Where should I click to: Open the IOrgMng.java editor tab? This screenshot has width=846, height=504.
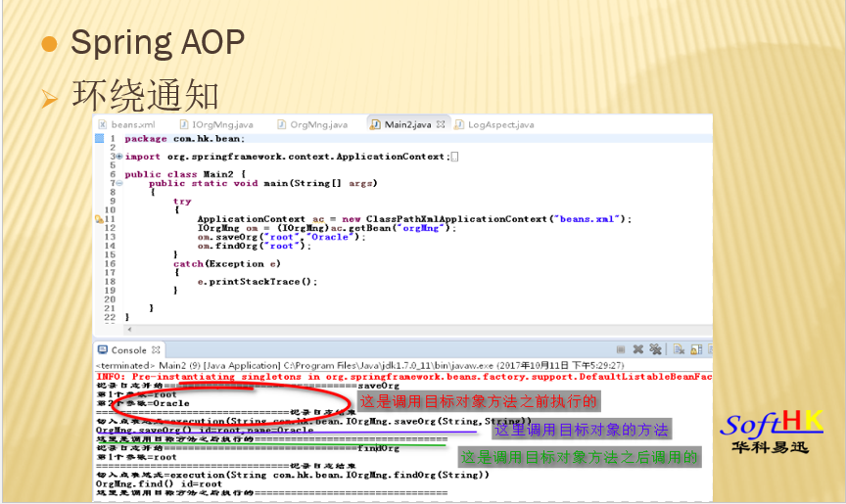[215, 124]
